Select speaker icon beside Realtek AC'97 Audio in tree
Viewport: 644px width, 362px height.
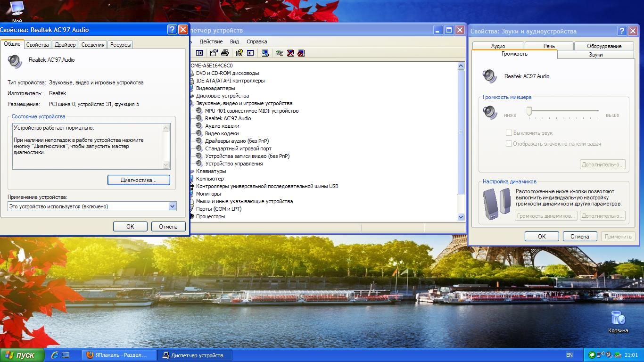(x=199, y=118)
